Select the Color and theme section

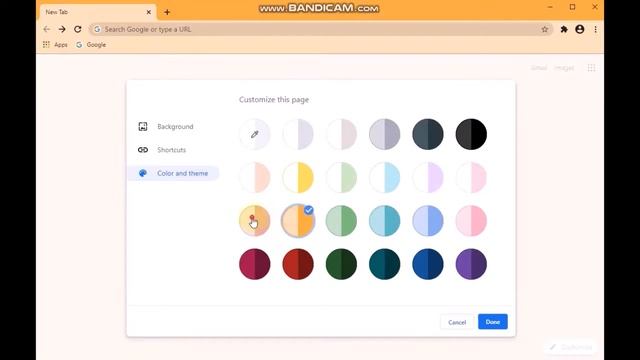click(173, 173)
